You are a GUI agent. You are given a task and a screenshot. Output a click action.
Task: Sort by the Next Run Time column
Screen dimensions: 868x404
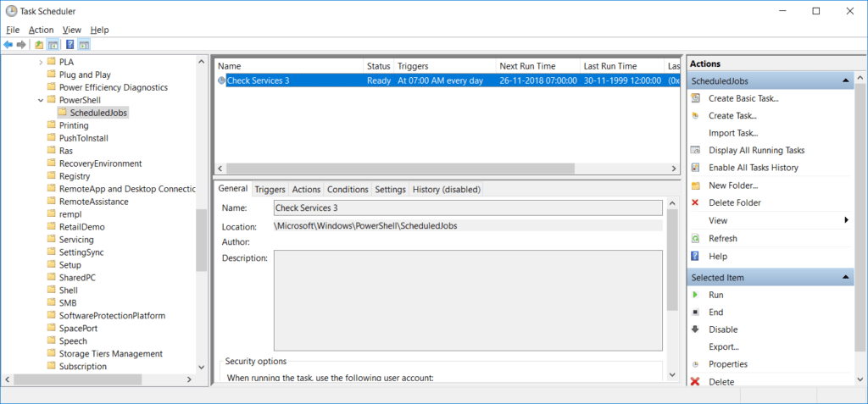tap(537, 66)
